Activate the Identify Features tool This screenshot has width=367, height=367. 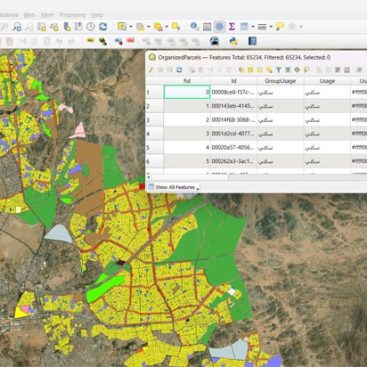(194, 26)
